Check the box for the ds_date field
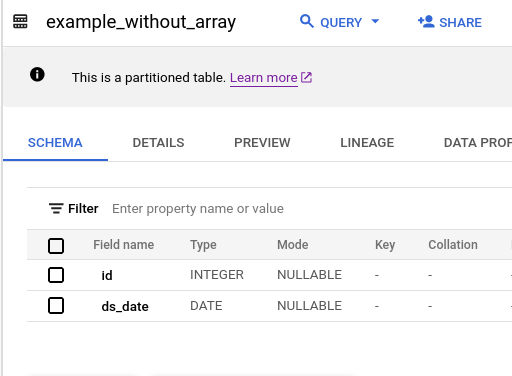The height and width of the screenshot is (376, 512). point(56,306)
